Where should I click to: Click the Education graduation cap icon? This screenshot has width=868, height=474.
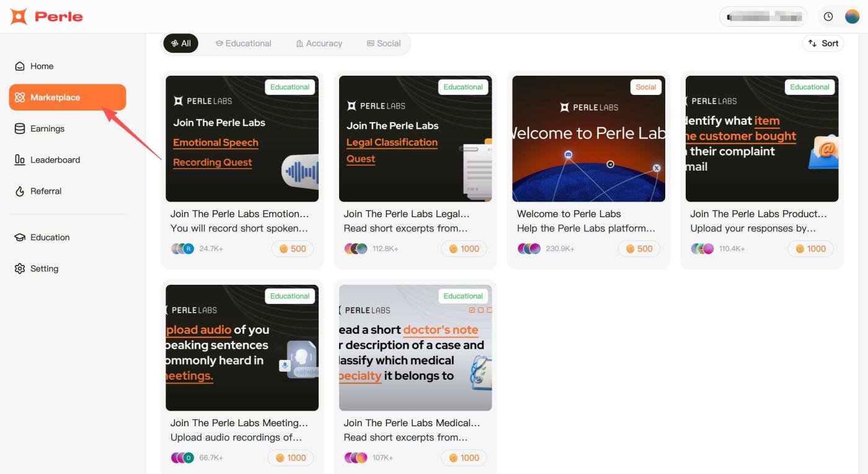coord(20,238)
